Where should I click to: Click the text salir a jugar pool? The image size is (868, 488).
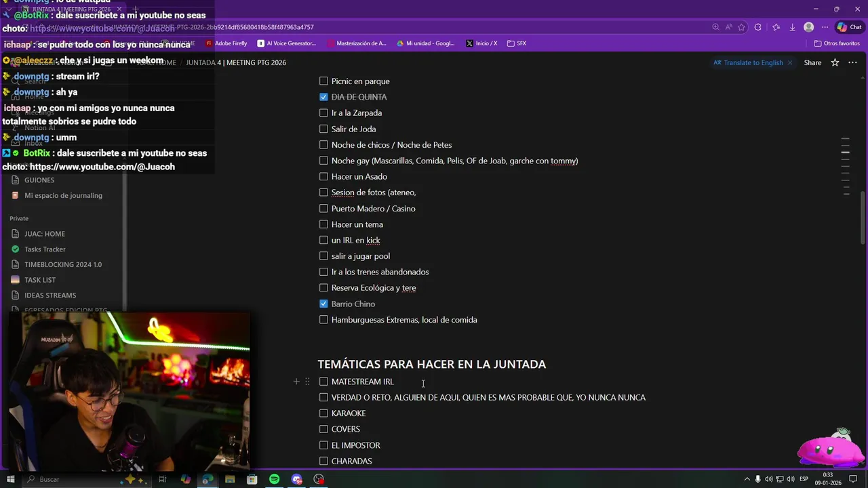(x=360, y=256)
